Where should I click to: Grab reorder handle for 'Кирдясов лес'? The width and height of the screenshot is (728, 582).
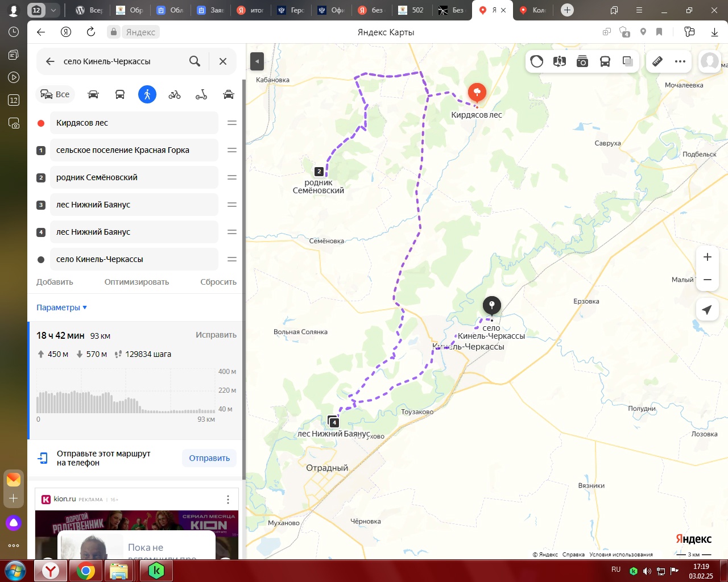tap(232, 123)
